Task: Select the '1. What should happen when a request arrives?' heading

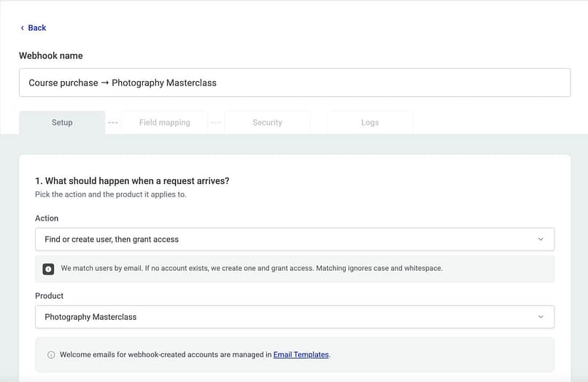Action: (x=132, y=181)
